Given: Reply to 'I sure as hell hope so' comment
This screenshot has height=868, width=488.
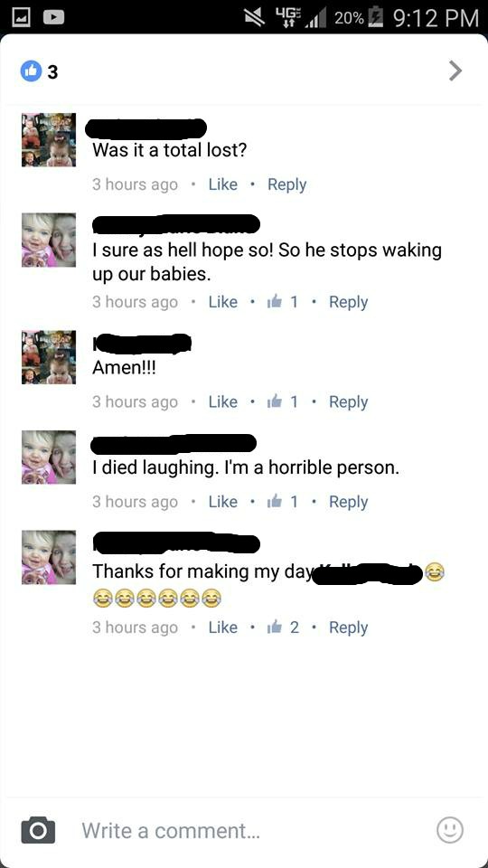Looking at the screenshot, I should pos(348,302).
